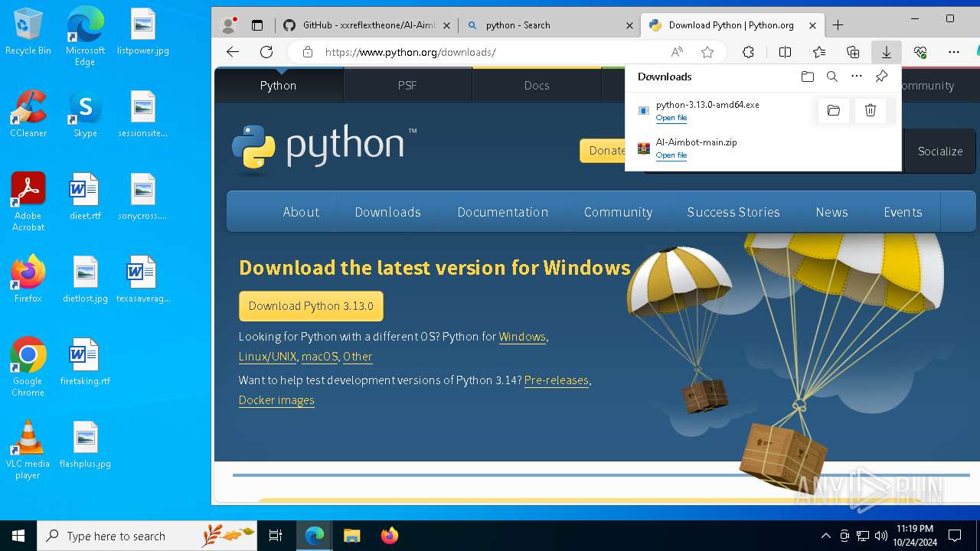Open the Favorites list icon
Viewport: 980px width, 551px height.
(819, 52)
